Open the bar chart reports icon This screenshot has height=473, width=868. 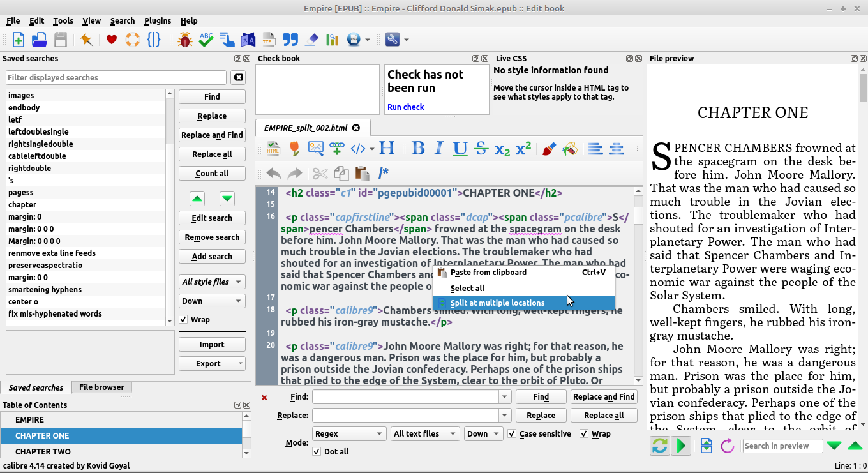click(332, 40)
